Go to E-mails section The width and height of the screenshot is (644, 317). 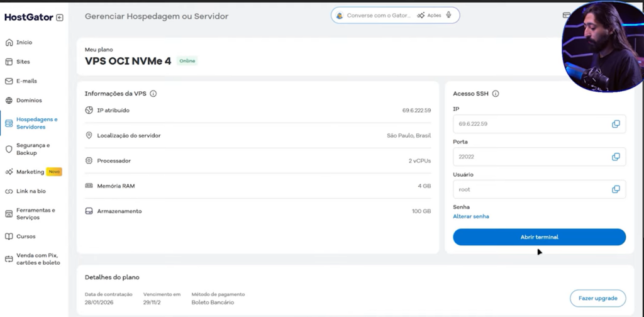click(26, 81)
